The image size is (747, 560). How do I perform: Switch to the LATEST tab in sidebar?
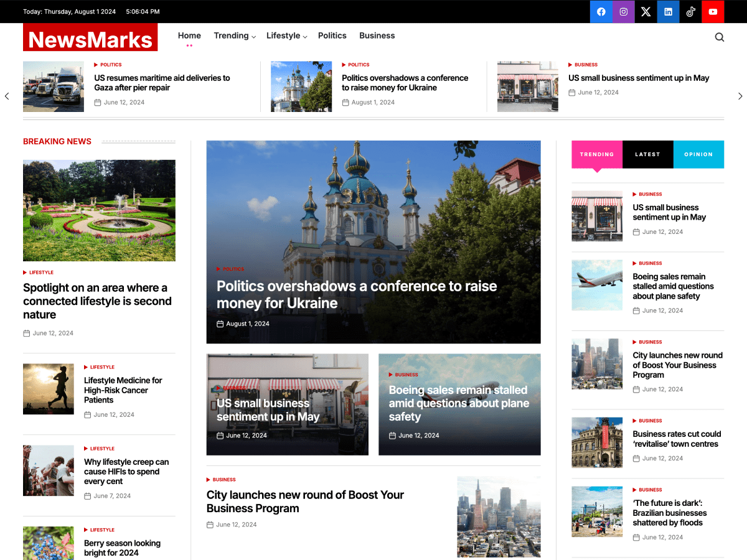(647, 154)
